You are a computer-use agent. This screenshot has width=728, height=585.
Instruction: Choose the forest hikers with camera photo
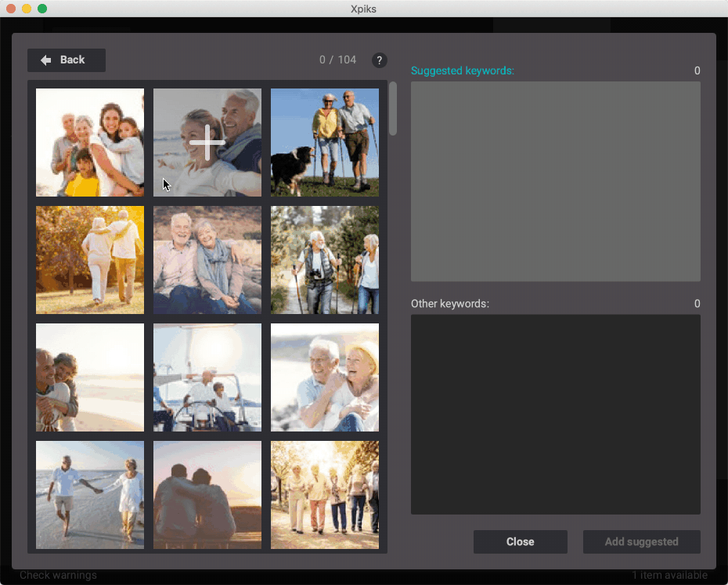coord(325,260)
